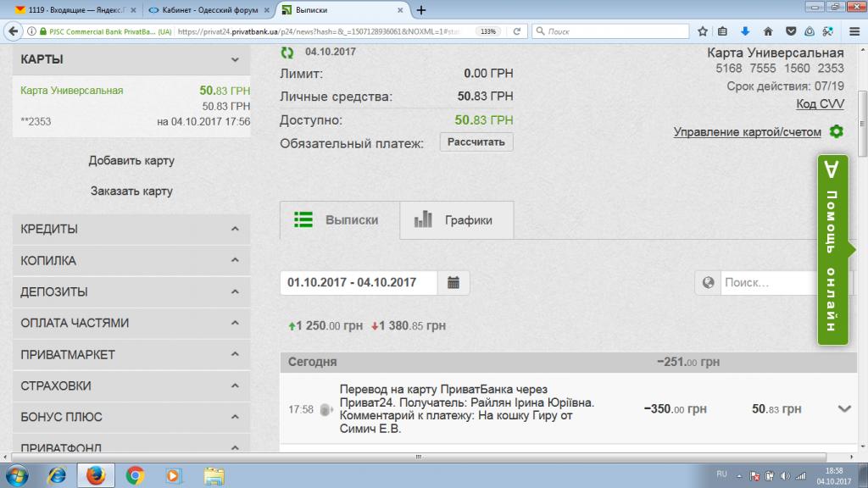Image resolution: width=868 pixels, height=488 pixels.
Task: Switch to the Графики tab
Action: 457,220
